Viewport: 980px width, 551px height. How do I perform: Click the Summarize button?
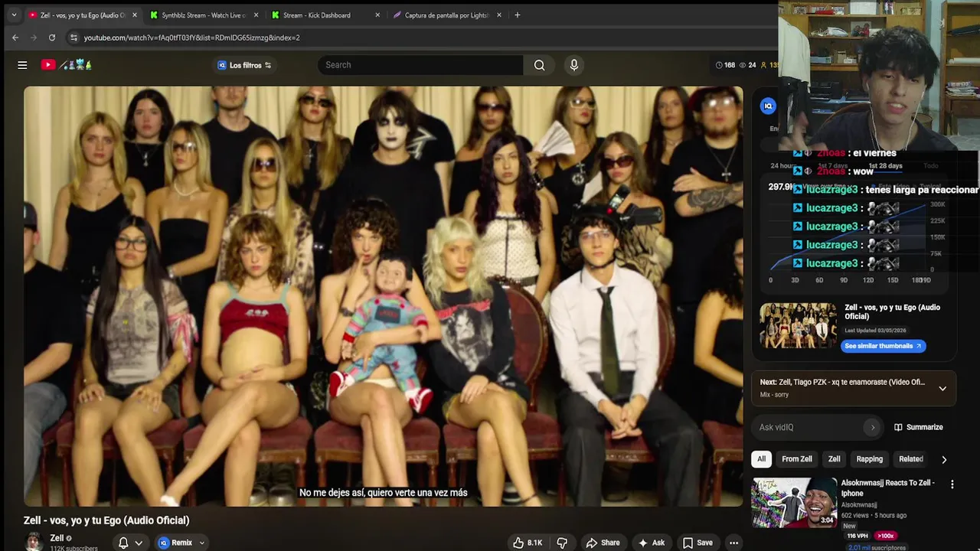point(918,427)
